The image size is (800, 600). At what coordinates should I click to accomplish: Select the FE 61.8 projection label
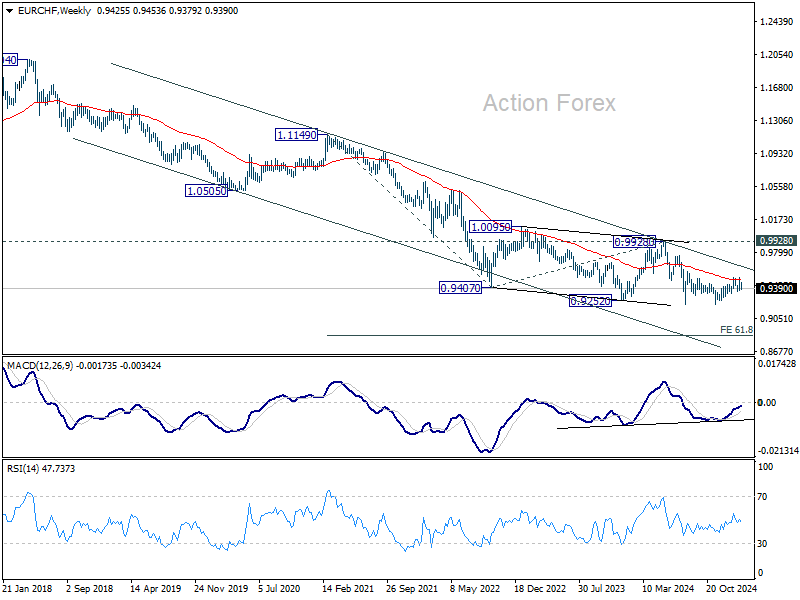pyautogui.click(x=736, y=330)
